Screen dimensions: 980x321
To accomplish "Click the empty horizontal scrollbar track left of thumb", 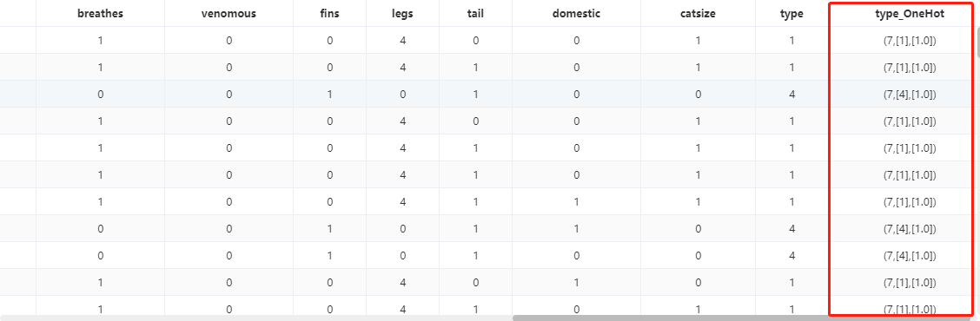I will [256, 318].
